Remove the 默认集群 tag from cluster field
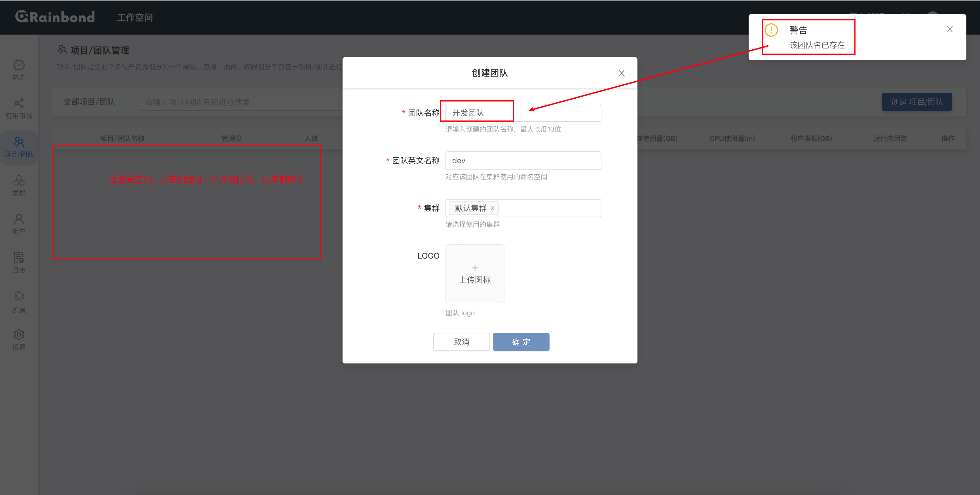This screenshot has height=495, width=980. tap(492, 208)
